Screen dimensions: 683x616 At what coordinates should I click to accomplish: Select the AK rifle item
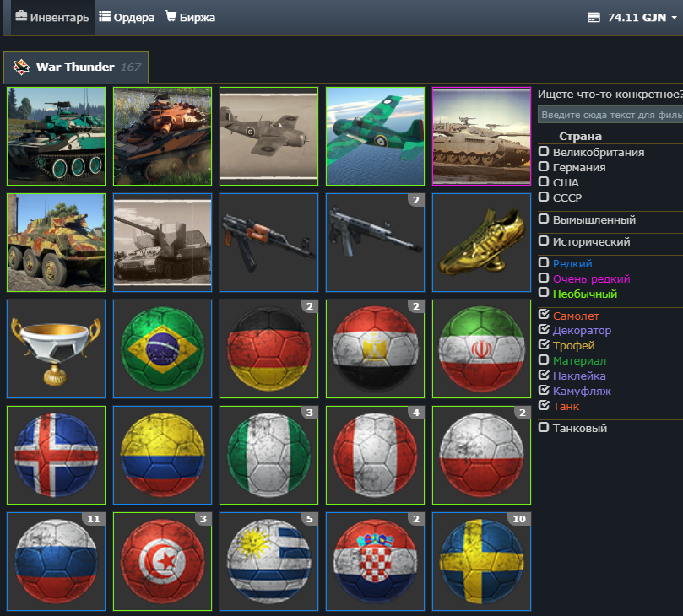pyautogui.click(x=268, y=242)
